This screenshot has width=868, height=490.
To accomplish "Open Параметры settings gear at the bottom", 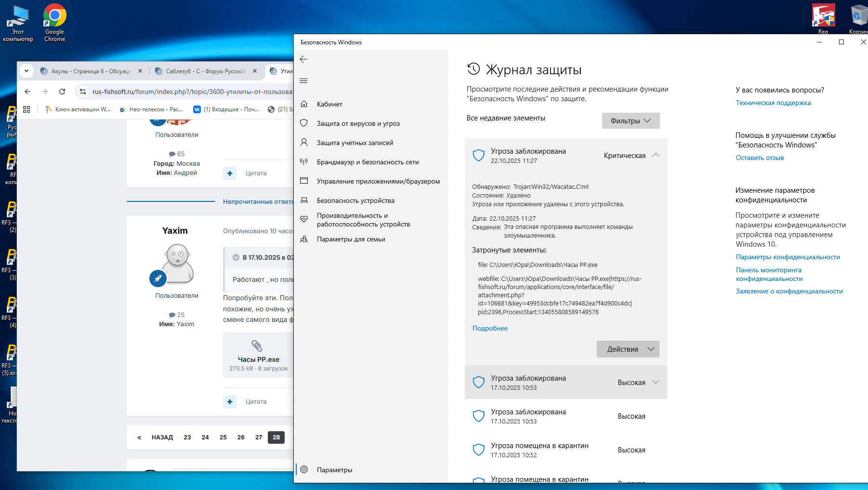I will click(x=334, y=470).
